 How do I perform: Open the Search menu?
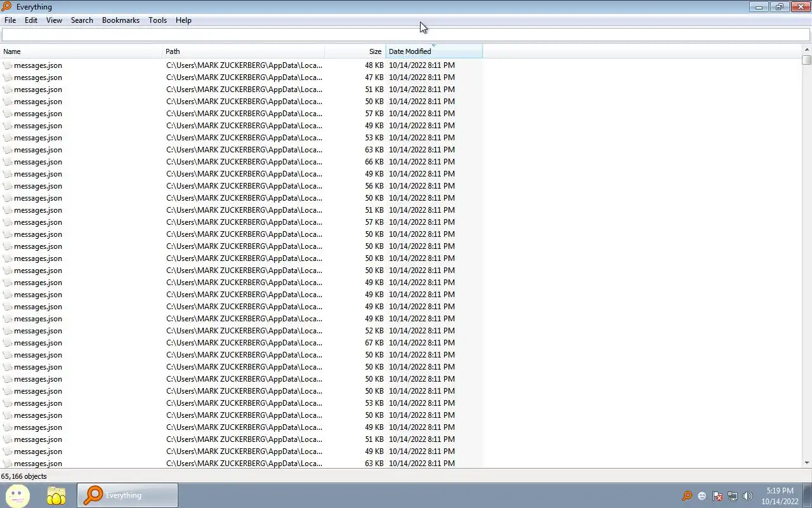point(82,20)
